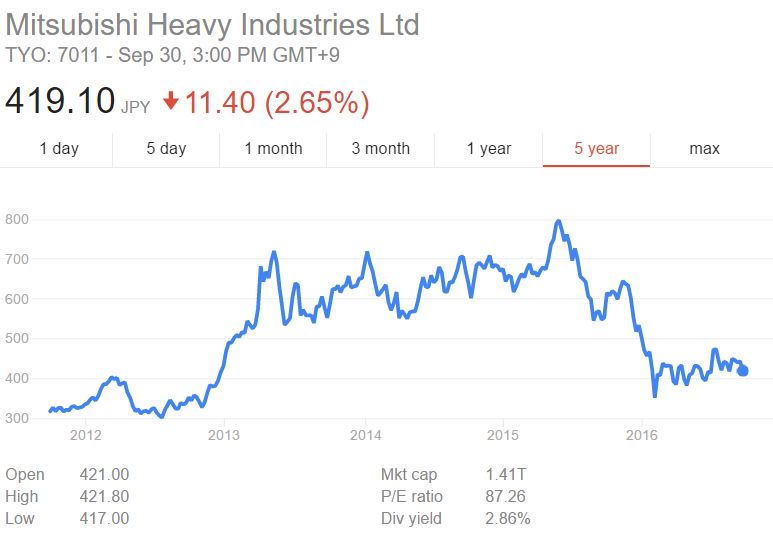The height and width of the screenshot is (556, 773).
Task: Click the 419.10 current price
Action: point(60,101)
